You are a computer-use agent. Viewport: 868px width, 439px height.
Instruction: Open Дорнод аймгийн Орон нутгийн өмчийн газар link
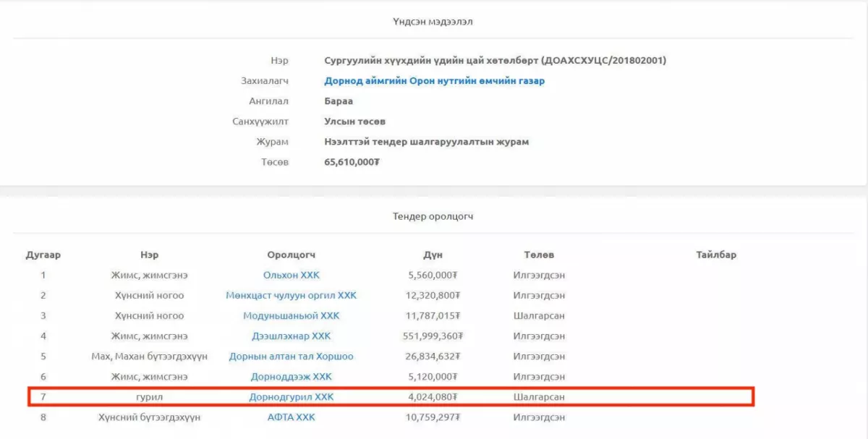click(435, 81)
